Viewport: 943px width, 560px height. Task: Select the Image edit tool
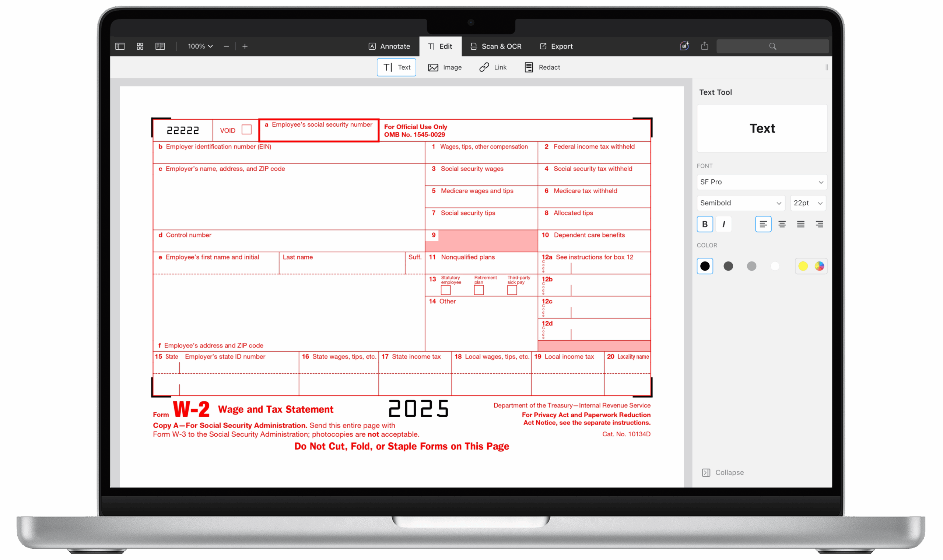click(x=445, y=67)
